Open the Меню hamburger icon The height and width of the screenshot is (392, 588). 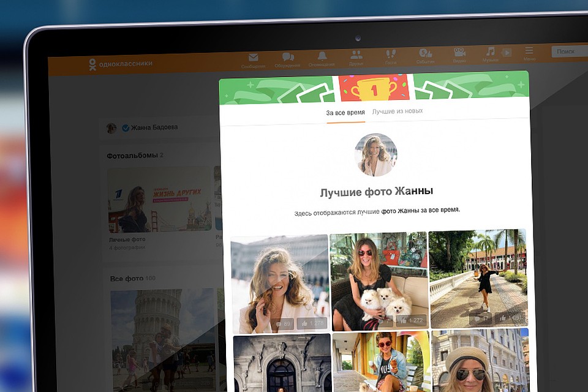[529, 50]
